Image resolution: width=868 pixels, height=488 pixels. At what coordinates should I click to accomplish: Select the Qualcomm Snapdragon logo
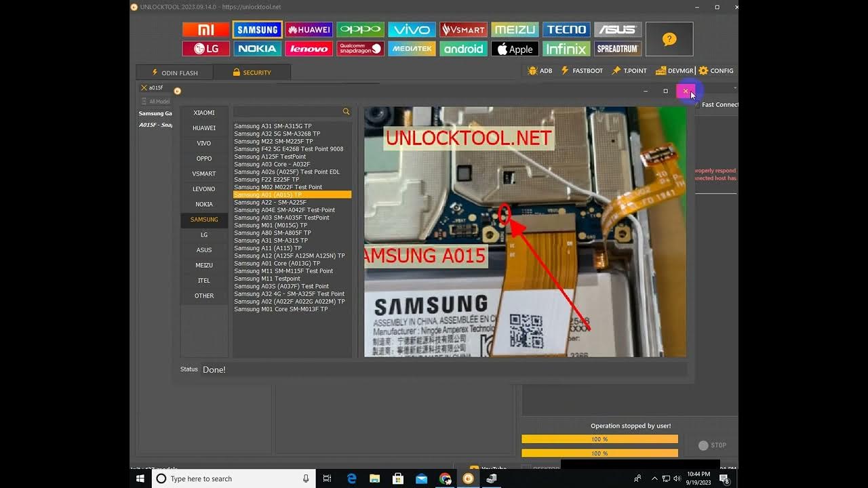(361, 49)
